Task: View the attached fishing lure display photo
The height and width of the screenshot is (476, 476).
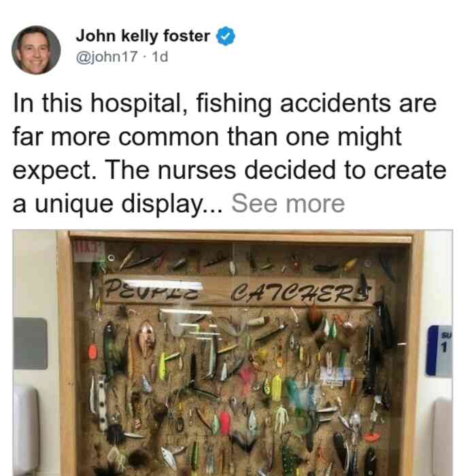Action: pyautogui.click(x=233, y=353)
